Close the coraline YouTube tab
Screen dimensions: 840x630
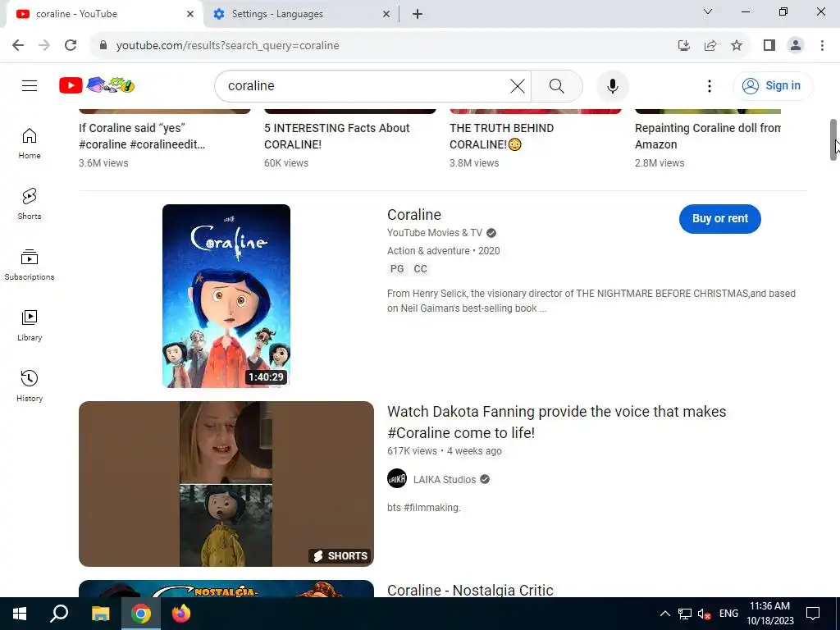point(190,14)
